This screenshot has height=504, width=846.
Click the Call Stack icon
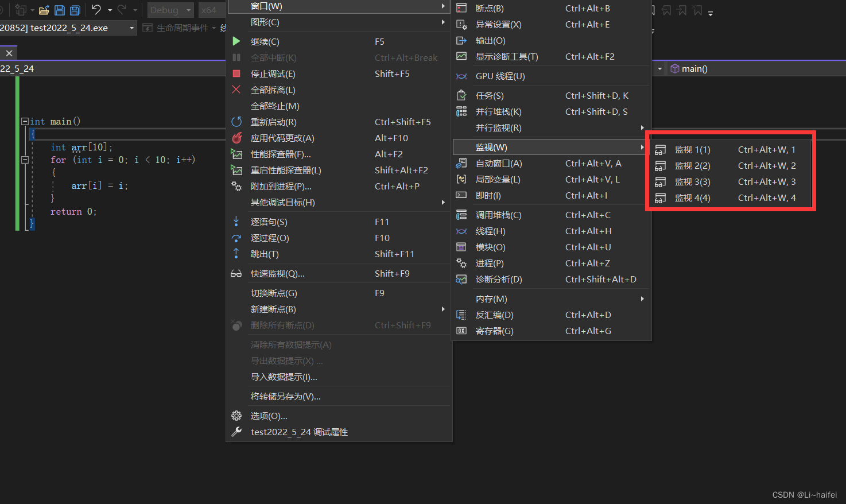[x=461, y=215]
